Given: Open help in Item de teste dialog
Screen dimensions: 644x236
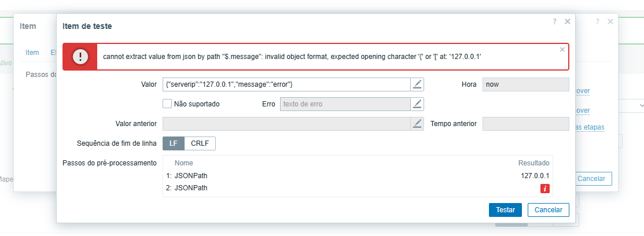Looking at the screenshot, I should pos(554,21).
